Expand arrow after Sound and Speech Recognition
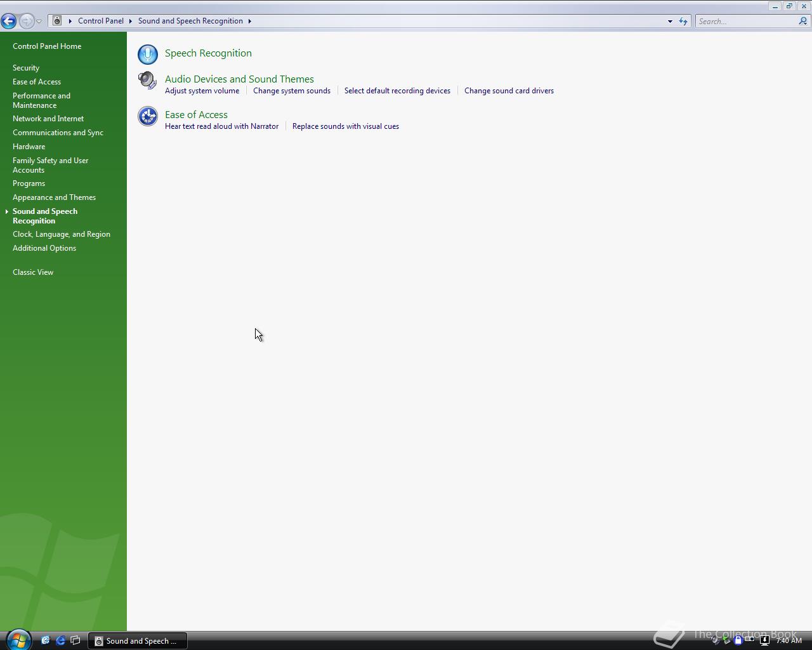The height and width of the screenshot is (650, 812). (x=249, y=21)
